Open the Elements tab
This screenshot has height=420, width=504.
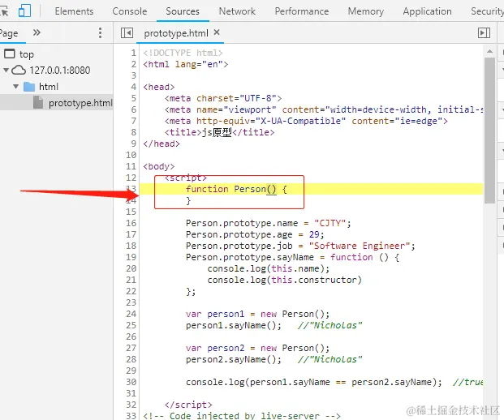[74, 11]
